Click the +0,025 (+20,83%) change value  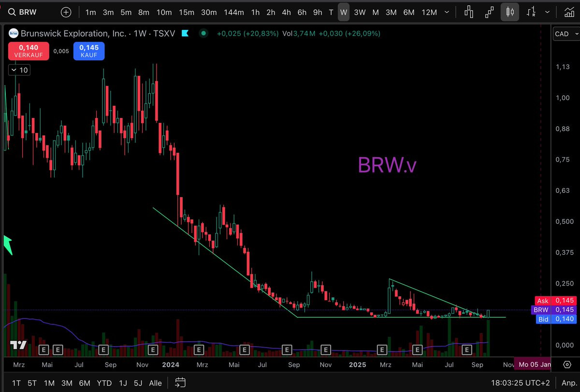[x=247, y=33]
